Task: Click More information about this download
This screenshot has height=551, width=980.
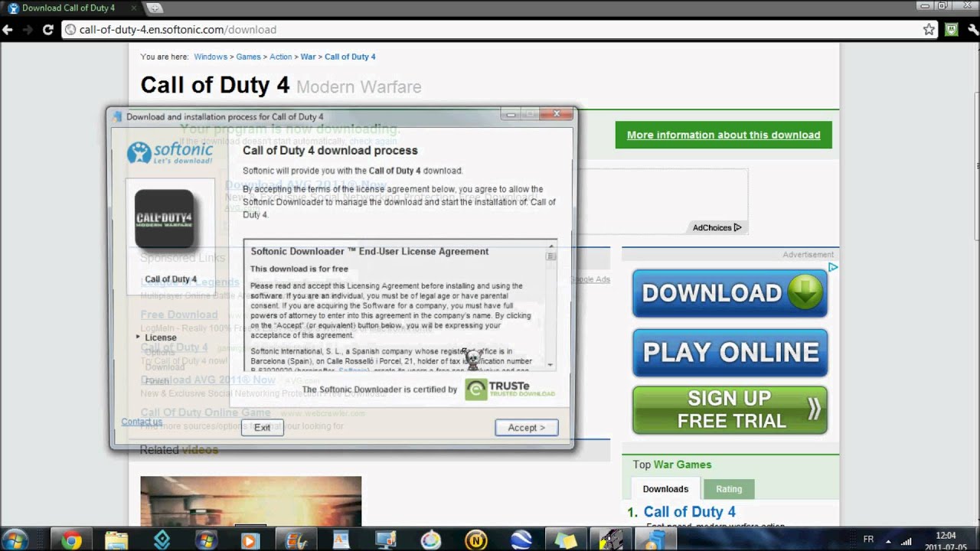Action: (724, 135)
